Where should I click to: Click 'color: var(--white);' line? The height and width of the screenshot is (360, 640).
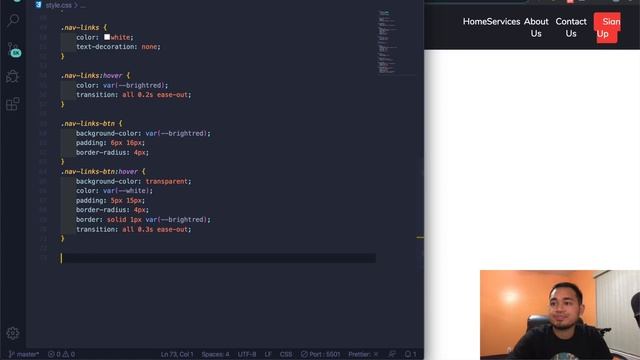(114, 191)
